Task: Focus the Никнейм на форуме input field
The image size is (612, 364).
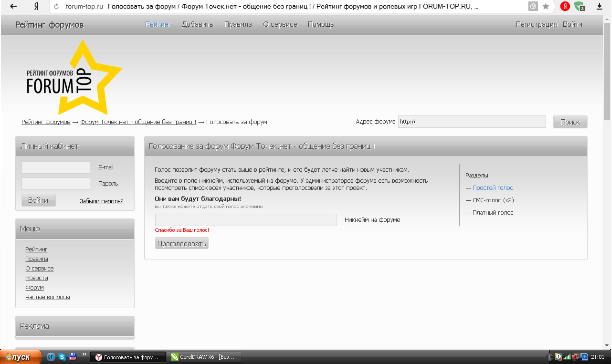Action: pos(245,220)
